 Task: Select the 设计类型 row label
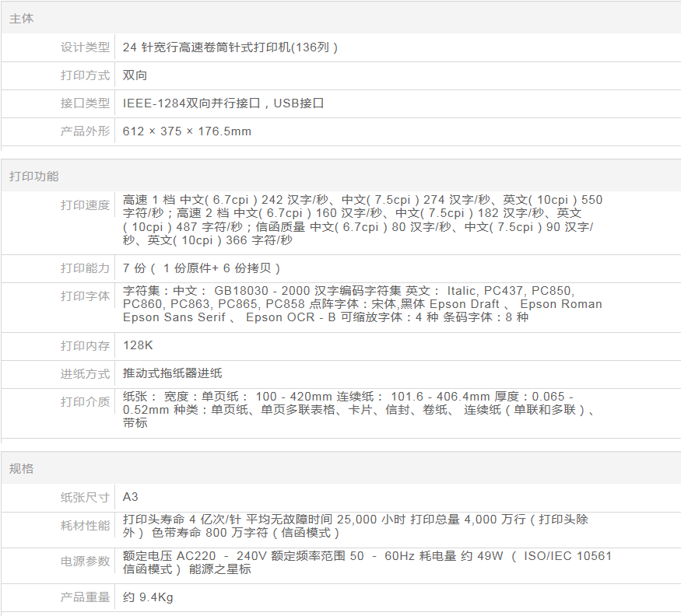coord(86,47)
